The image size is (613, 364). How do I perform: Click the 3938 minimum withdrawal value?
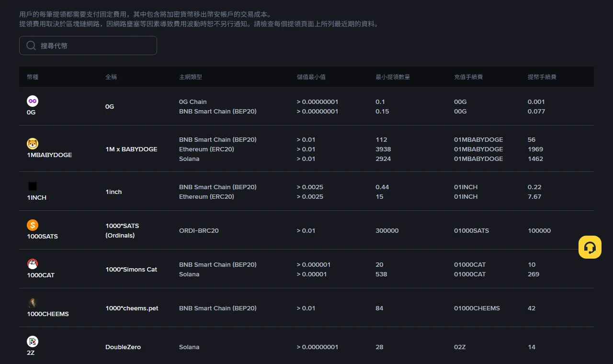[x=383, y=149]
